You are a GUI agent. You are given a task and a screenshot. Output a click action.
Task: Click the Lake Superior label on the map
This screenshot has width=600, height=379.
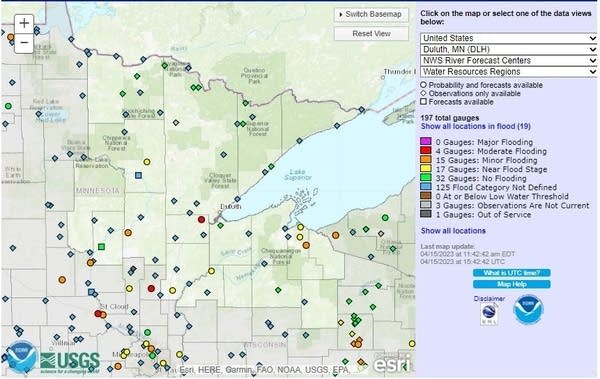click(298, 175)
